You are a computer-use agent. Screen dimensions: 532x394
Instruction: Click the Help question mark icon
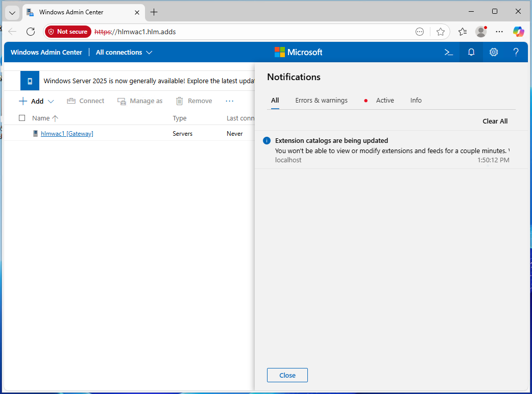pyautogui.click(x=516, y=52)
